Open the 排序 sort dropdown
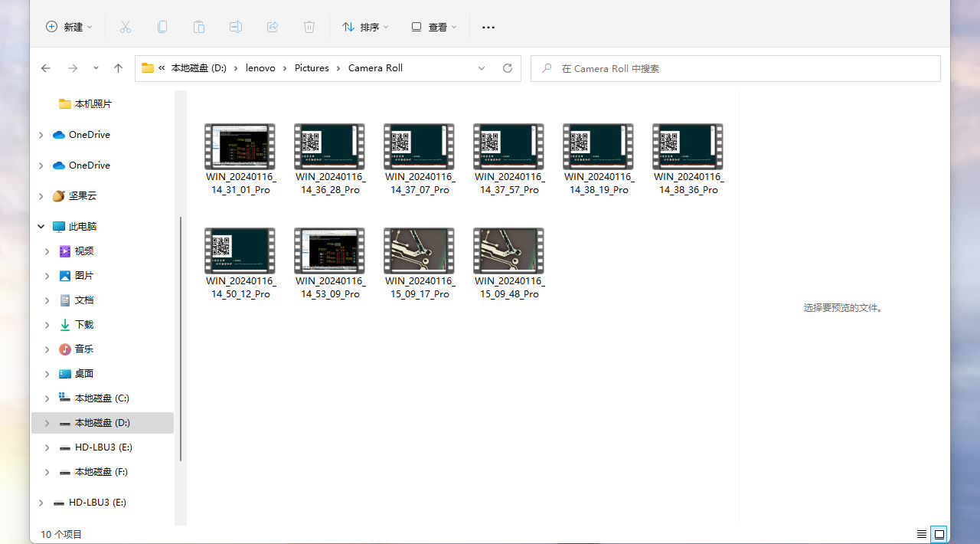The width and height of the screenshot is (980, 544). (365, 27)
